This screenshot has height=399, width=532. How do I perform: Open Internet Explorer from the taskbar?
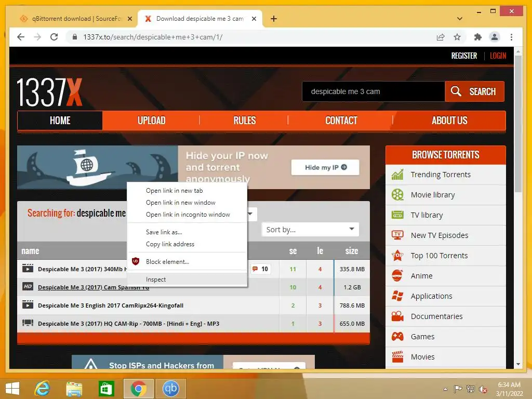(43, 389)
